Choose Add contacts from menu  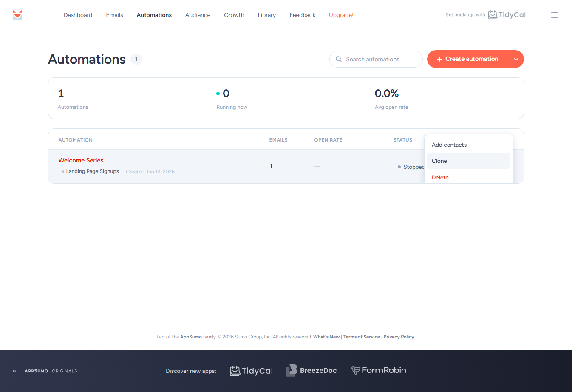click(468, 145)
